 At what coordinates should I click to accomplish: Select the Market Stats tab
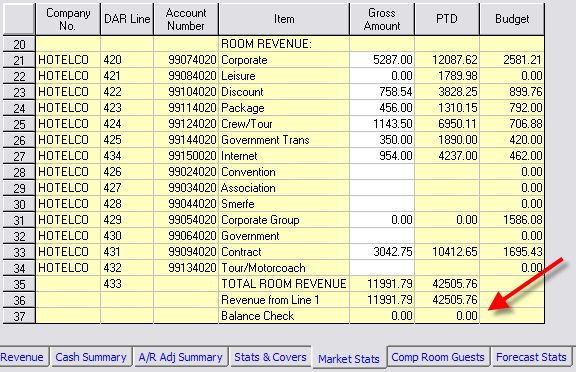(349, 357)
